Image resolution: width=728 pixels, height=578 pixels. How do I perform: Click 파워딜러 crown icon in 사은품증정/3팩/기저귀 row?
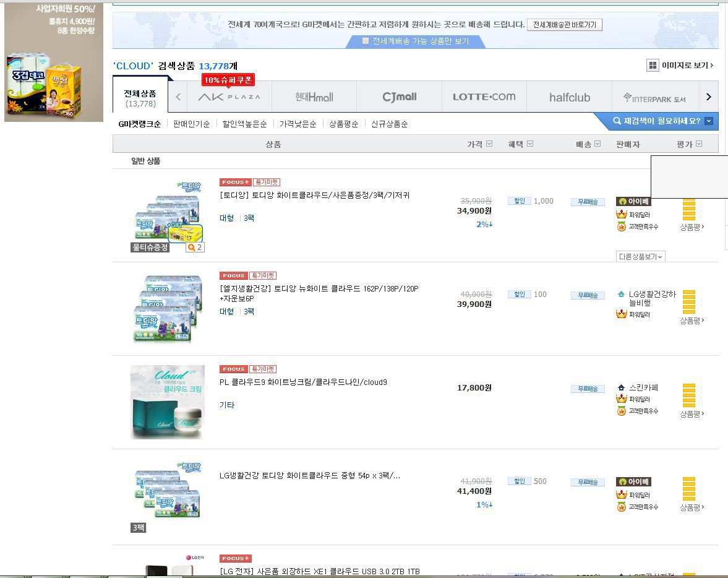pos(622,215)
